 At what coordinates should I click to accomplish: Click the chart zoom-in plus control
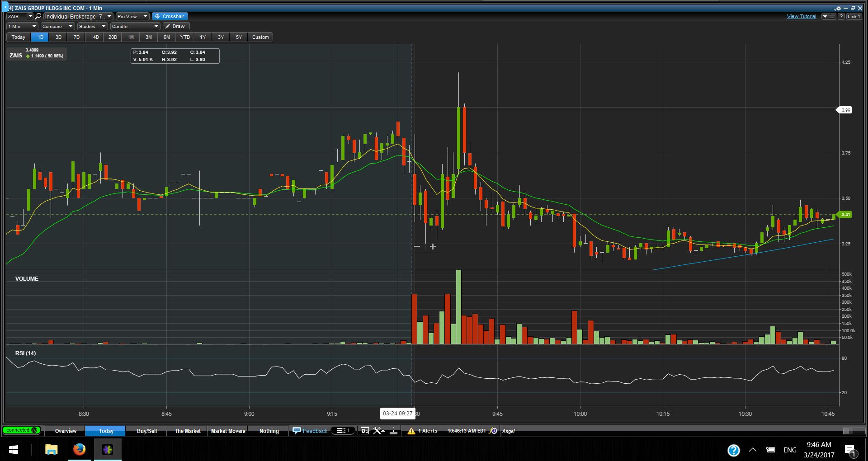433,247
